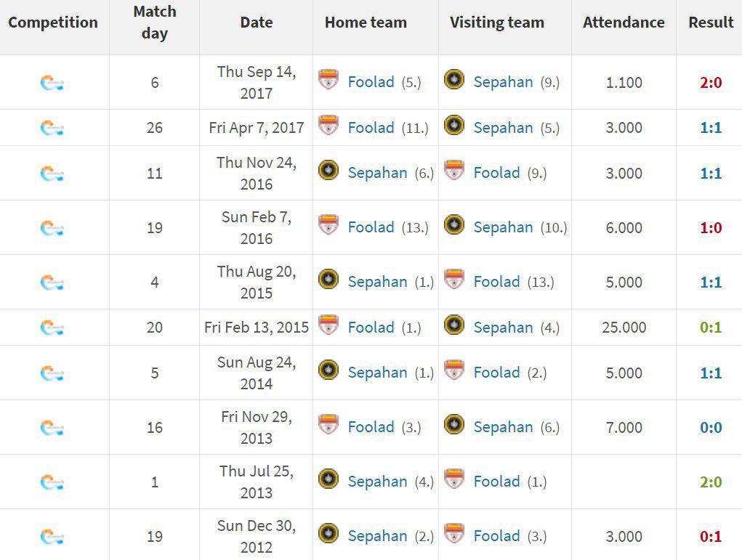Open the 0:0 result from Nov 29, 2013

pos(711,427)
